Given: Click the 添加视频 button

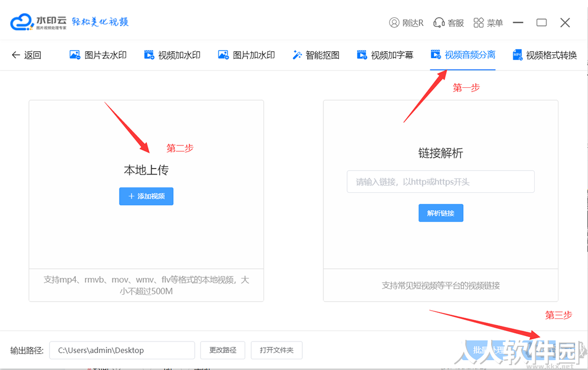Looking at the screenshot, I should (x=146, y=196).
